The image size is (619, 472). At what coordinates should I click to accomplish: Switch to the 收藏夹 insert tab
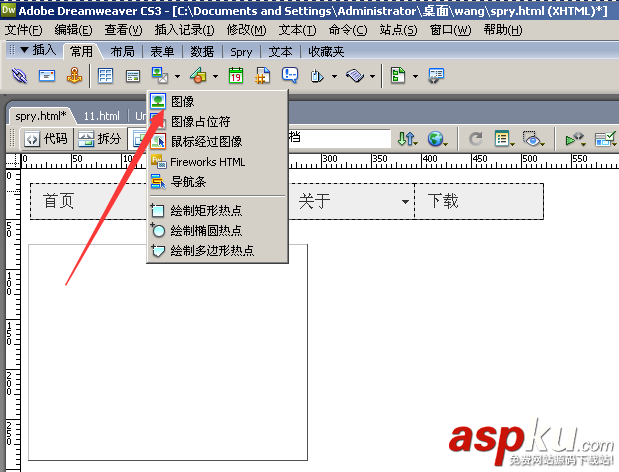click(326, 51)
